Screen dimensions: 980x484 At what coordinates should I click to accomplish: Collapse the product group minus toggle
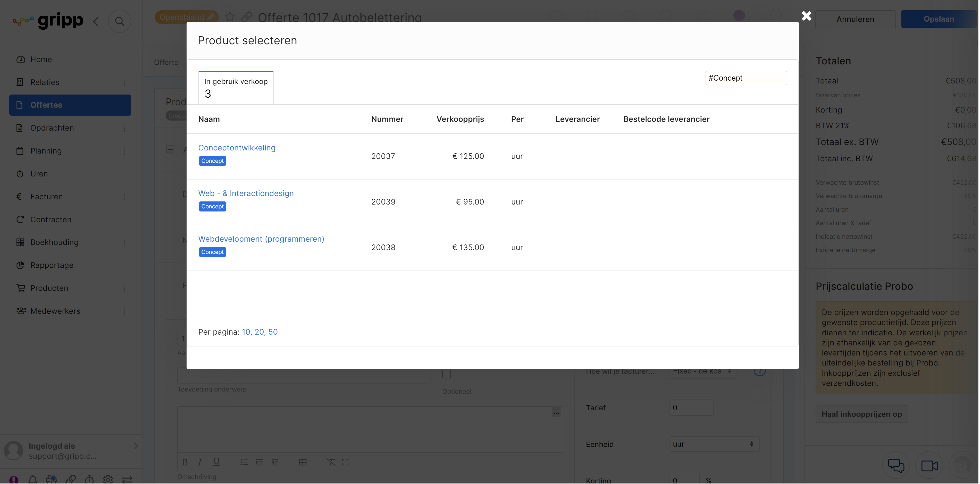click(170, 149)
